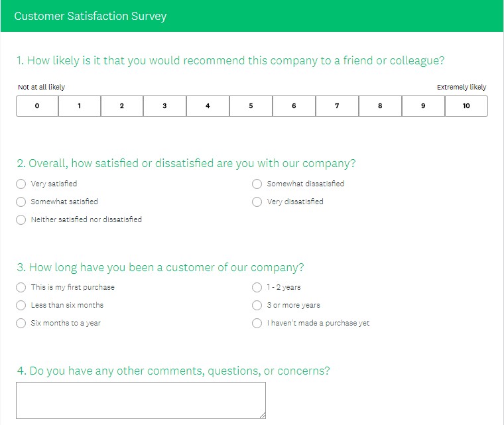Select rating 0 on the recommendation scale
Viewport: 504px width, 425px height.
[37, 106]
